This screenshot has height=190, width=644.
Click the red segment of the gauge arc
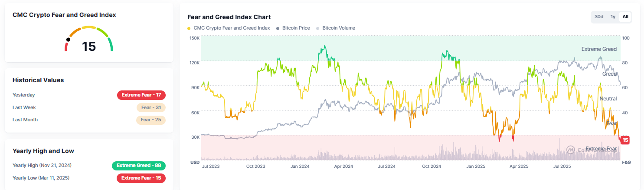click(x=66, y=47)
